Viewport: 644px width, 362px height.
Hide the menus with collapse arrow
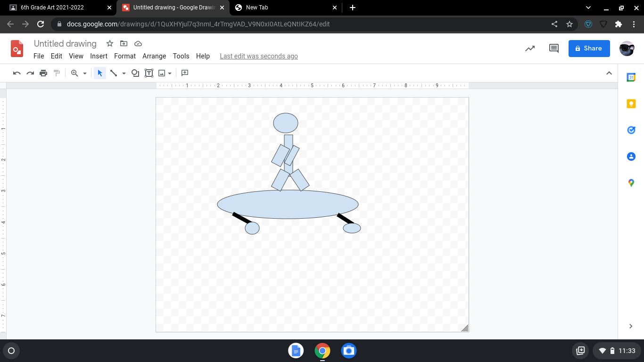click(609, 73)
